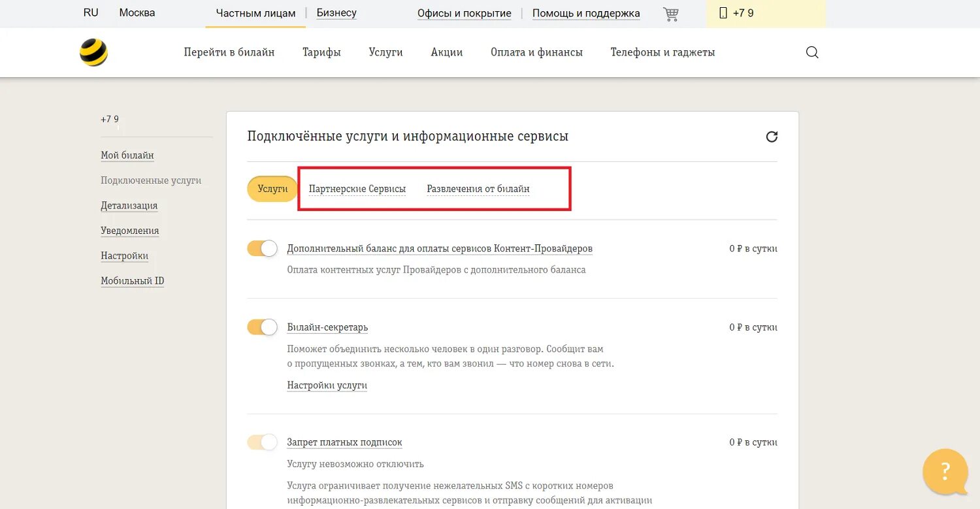
Task: Open Акции menu
Action: [447, 52]
